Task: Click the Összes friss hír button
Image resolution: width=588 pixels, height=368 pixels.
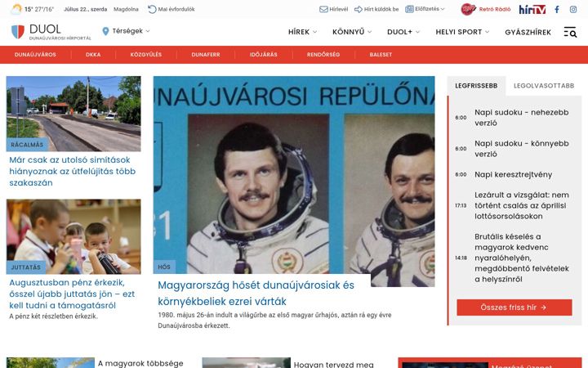Action: pyautogui.click(x=514, y=307)
